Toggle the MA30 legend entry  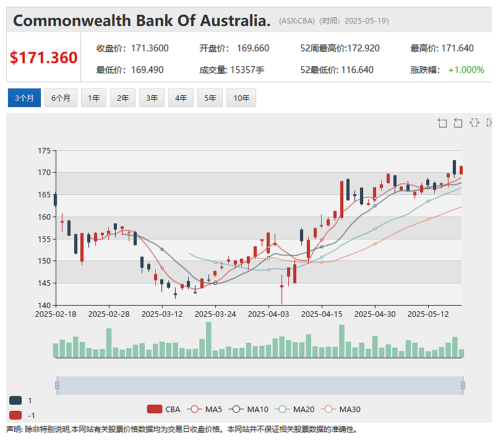point(341,409)
